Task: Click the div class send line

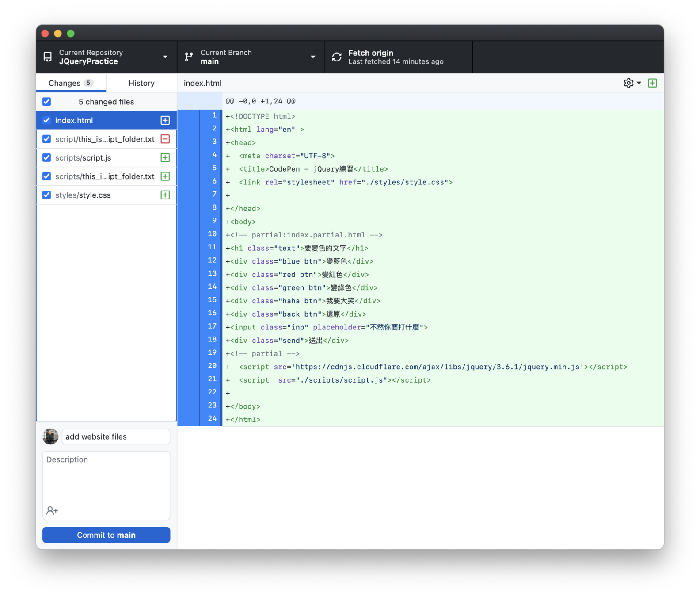Action: [443, 341]
